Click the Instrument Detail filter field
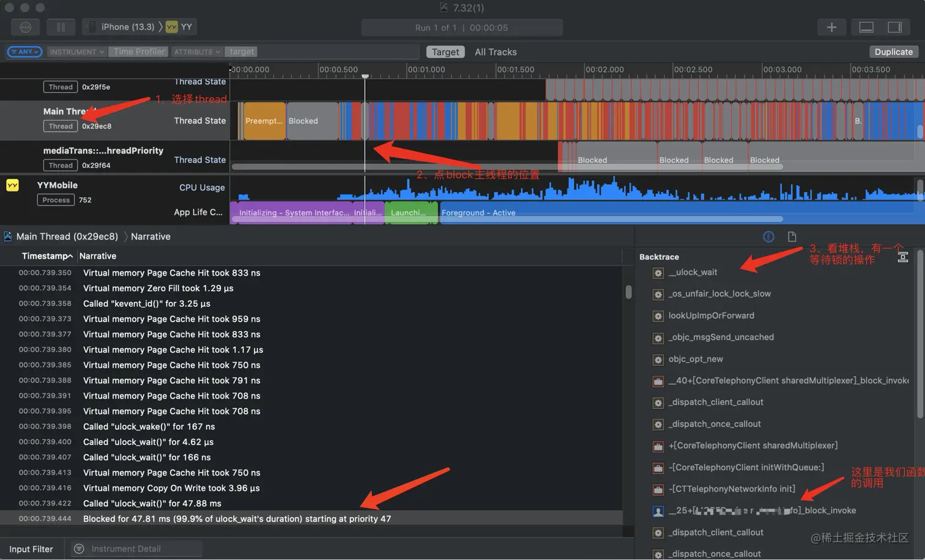 click(136, 549)
